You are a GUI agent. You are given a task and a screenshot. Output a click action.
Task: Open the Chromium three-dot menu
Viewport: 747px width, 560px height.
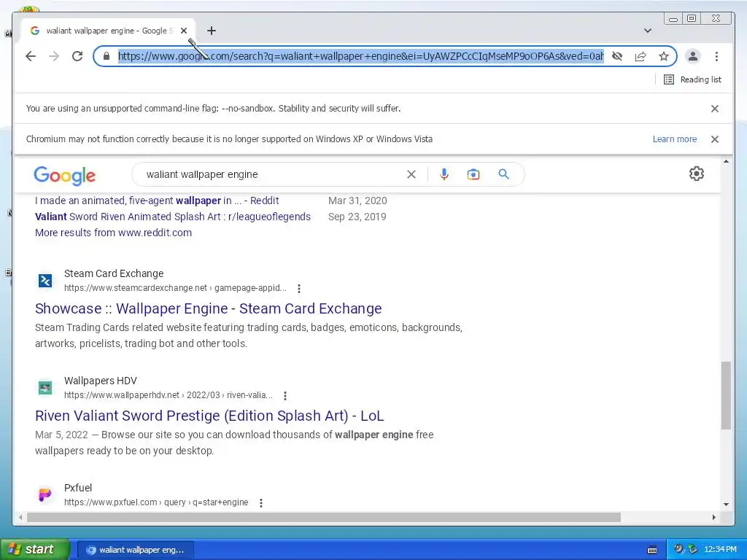tap(716, 56)
